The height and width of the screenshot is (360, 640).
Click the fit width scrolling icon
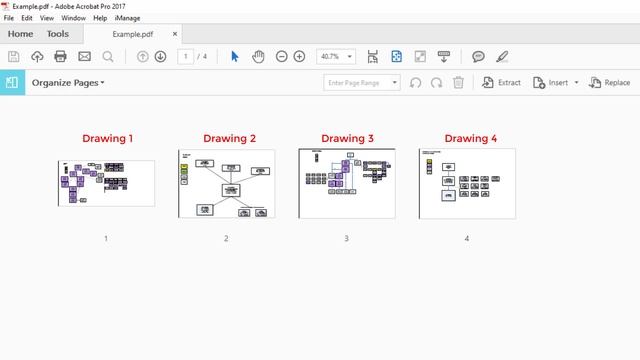(373, 56)
